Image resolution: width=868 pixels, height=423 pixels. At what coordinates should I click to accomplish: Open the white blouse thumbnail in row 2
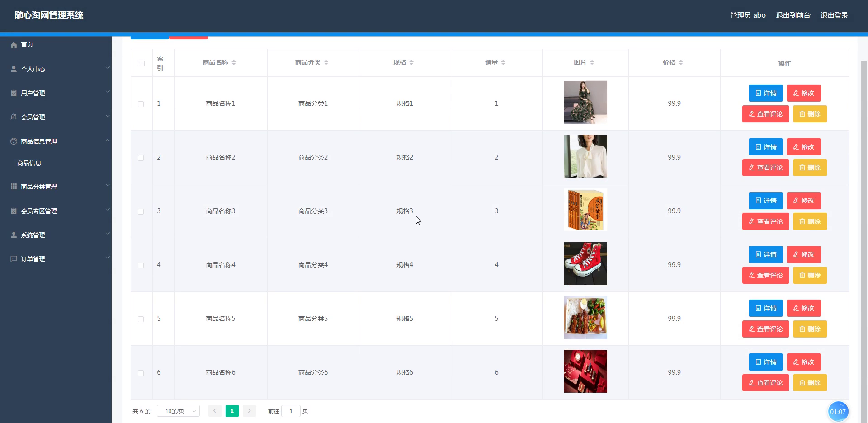pyautogui.click(x=585, y=156)
